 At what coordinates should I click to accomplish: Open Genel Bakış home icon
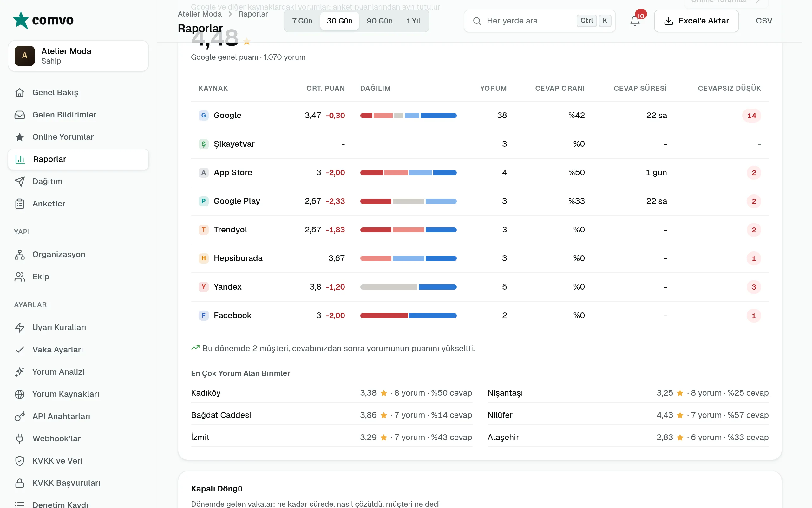pos(20,92)
